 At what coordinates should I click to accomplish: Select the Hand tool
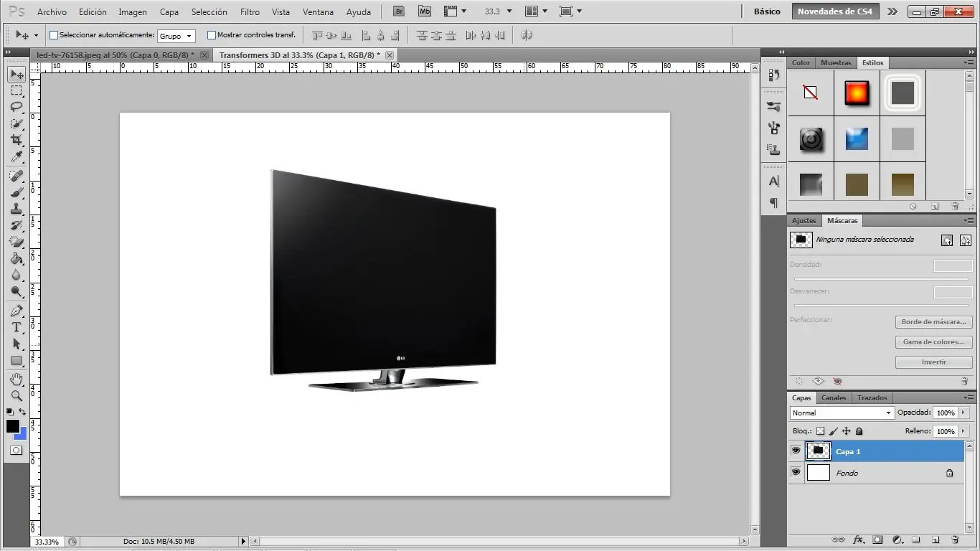(x=17, y=379)
